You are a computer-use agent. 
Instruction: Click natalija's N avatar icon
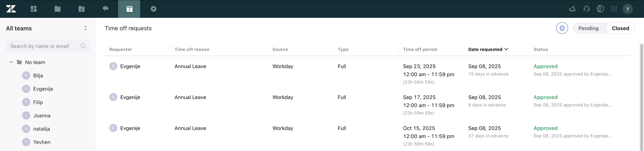(26, 129)
